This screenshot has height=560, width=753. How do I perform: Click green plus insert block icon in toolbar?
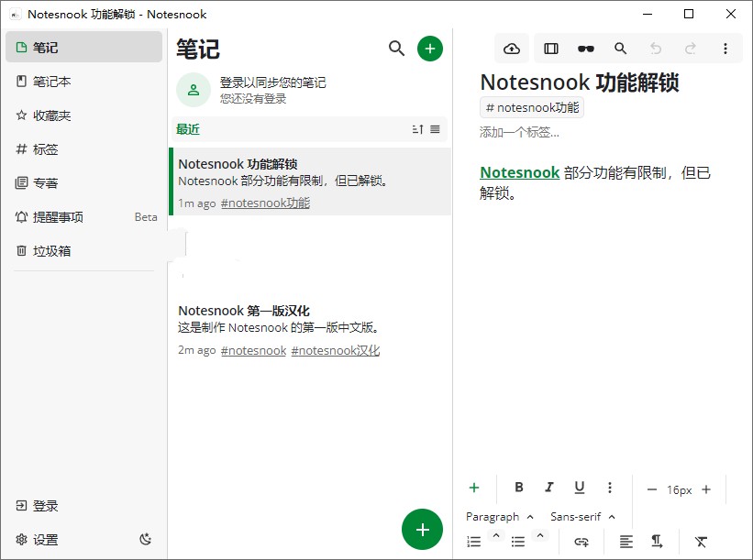[474, 488]
